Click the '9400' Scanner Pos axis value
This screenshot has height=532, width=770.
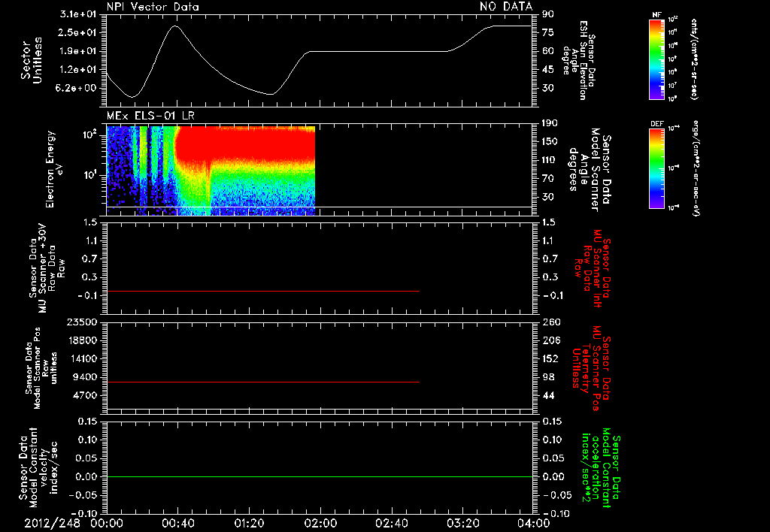click(x=85, y=377)
